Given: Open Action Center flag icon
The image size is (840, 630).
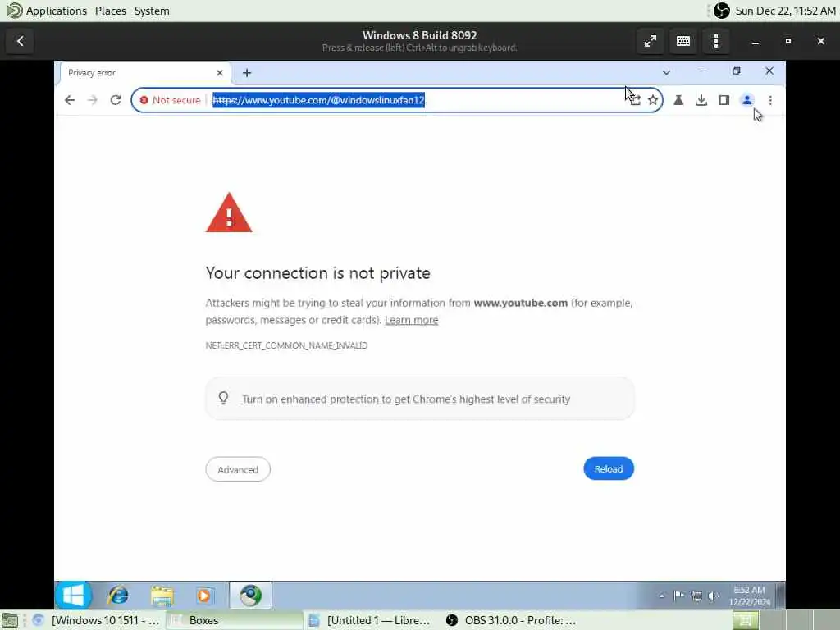Looking at the screenshot, I should tap(678, 596).
